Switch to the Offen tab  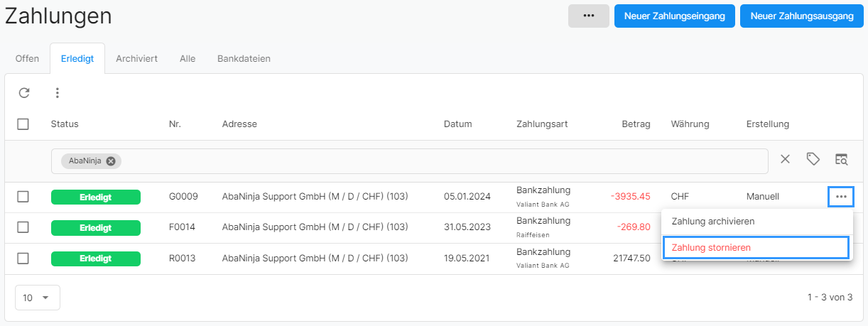[x=27, y=58]
